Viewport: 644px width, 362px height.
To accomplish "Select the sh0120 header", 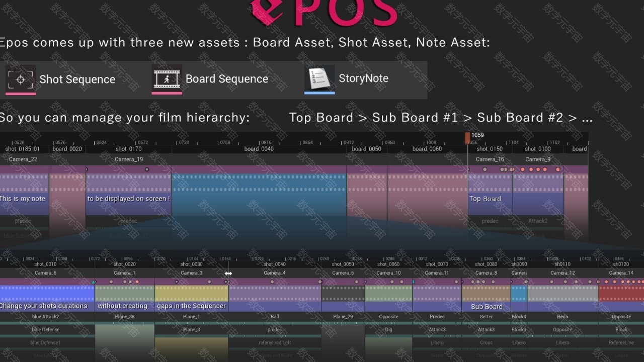I will 621,264.
